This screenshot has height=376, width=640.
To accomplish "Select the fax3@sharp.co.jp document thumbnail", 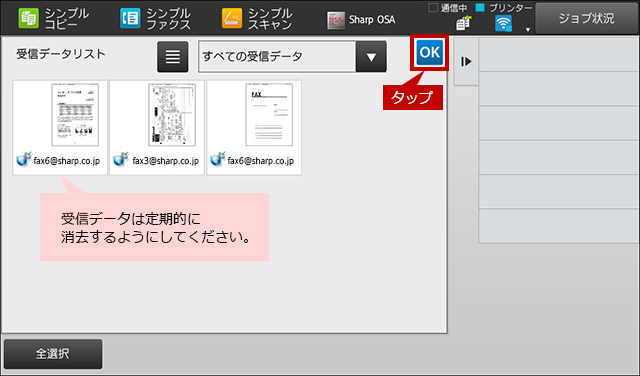I will 157,127.
